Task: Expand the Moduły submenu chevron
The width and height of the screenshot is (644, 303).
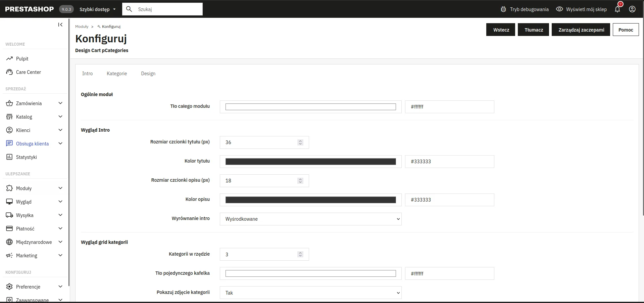Action: pyautogui.click(x=60, y=188)
